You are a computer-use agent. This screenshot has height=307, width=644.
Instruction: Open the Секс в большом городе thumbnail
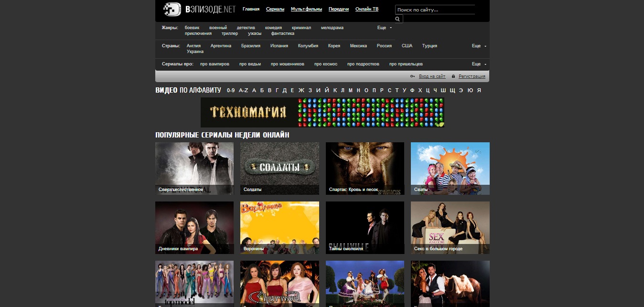[x=450, y=227]
